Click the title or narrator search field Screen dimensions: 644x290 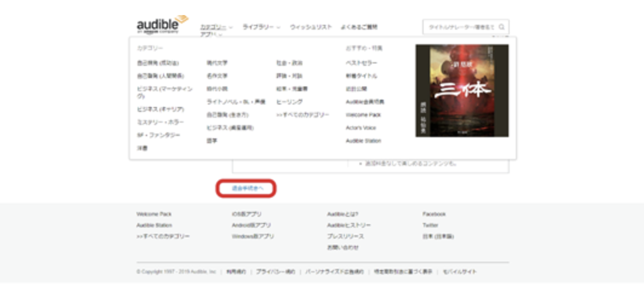pyautogui.click(x=466, y=27)
